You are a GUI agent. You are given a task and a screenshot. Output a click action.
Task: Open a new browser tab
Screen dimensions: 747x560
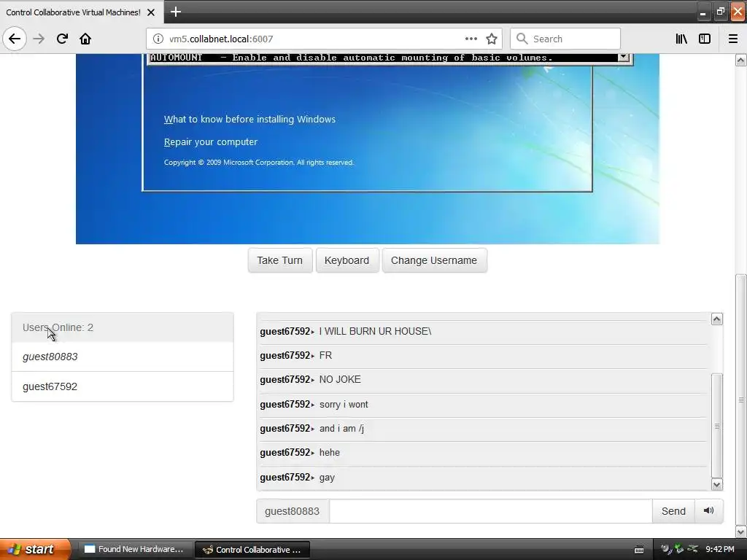coord(176,12)
